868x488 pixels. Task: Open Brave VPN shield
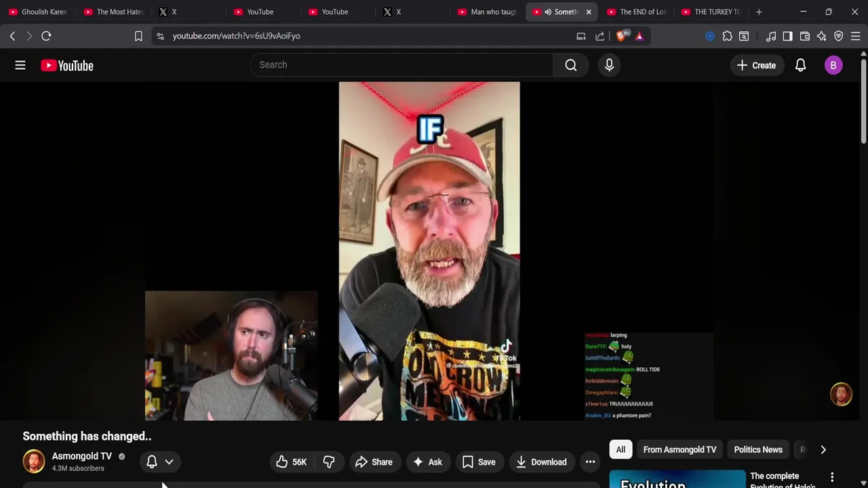coord(838,36)
